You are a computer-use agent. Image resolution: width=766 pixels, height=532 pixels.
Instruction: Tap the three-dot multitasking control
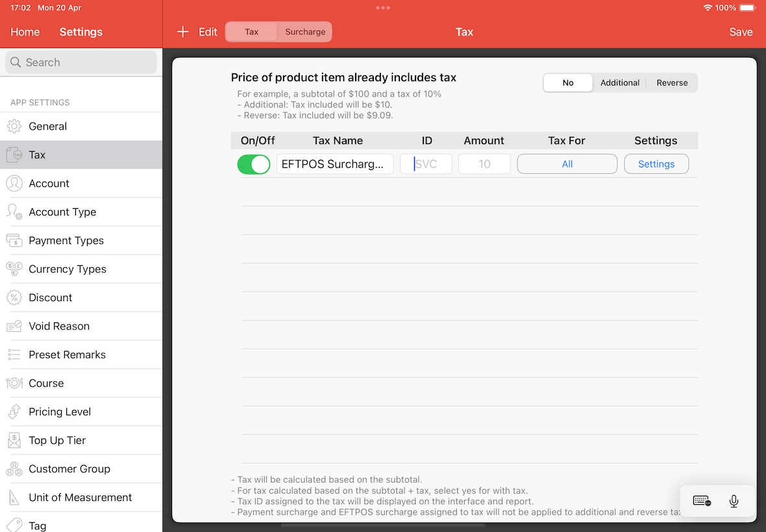[x=383, y=8]
